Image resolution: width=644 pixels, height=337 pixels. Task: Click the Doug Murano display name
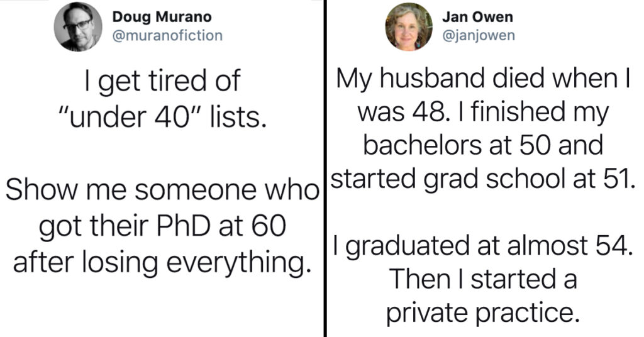coord(162,17)
